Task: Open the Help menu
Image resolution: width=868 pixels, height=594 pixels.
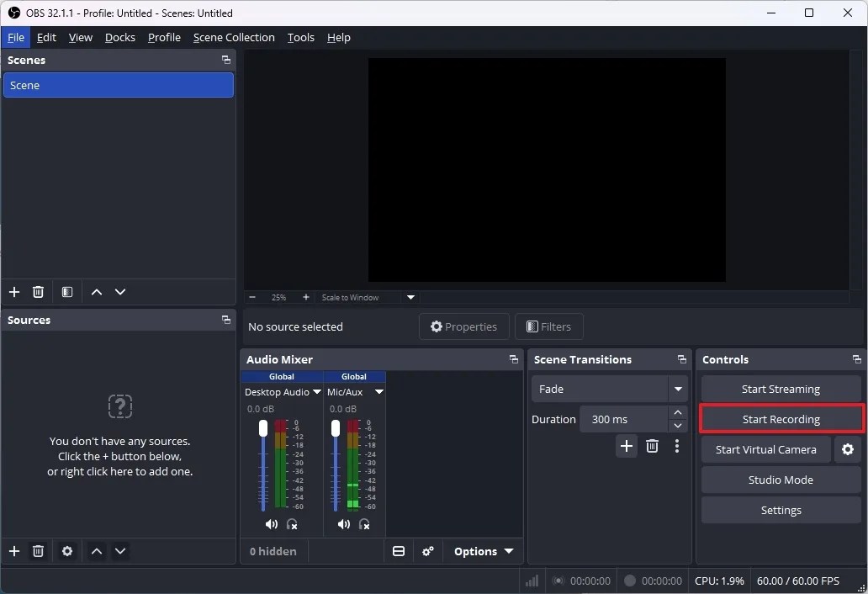Action: coord(339,37)
